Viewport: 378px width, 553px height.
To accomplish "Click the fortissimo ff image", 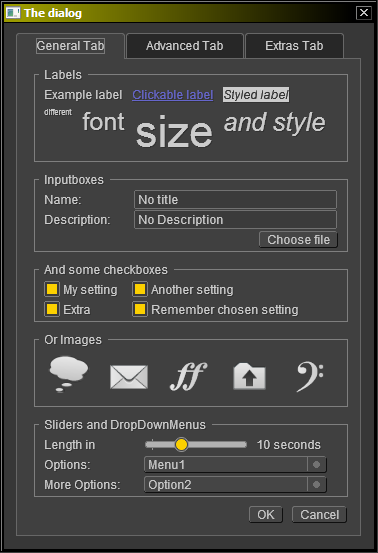I will click(x=189, y=376).
